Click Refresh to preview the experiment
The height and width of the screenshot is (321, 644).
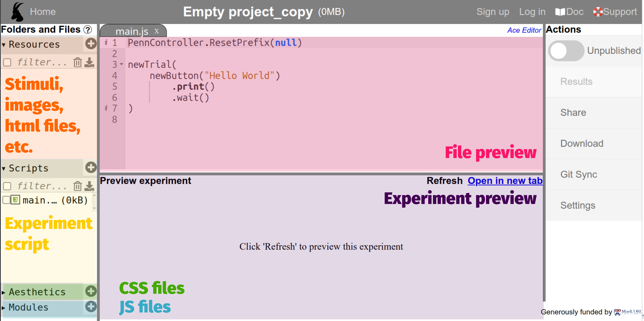tap(445, 180)
